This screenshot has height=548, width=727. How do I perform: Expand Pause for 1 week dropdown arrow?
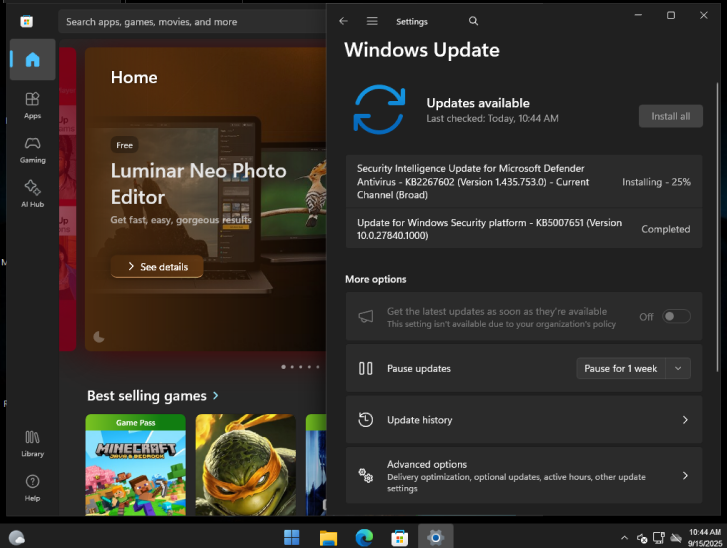[678, 369]
